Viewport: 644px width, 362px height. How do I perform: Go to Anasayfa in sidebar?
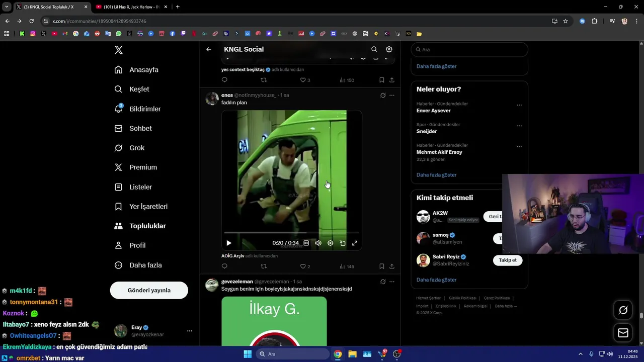click(x=136, y=70)
